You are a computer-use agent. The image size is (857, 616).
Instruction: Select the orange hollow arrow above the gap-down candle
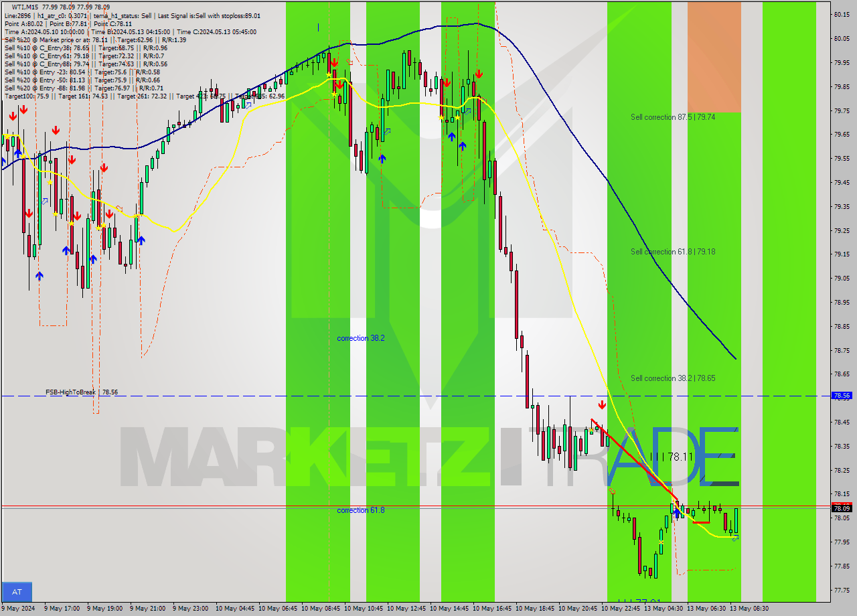point(612,491)
